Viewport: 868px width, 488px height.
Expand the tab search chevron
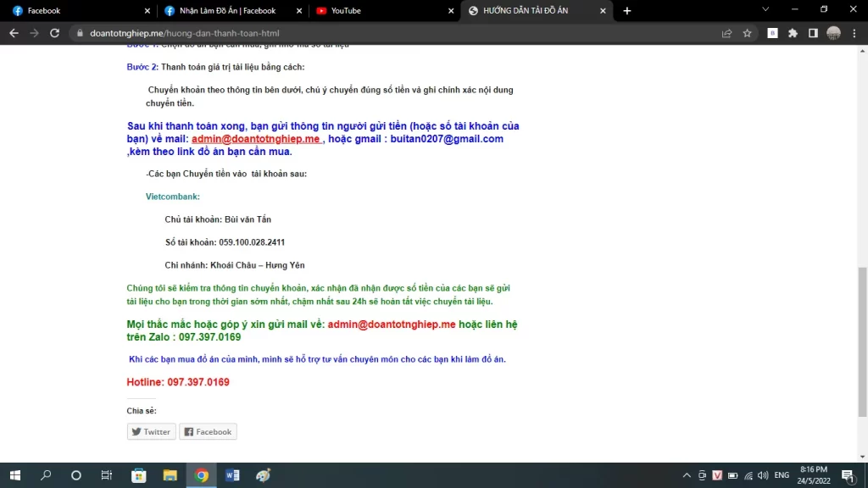point(765,10)
